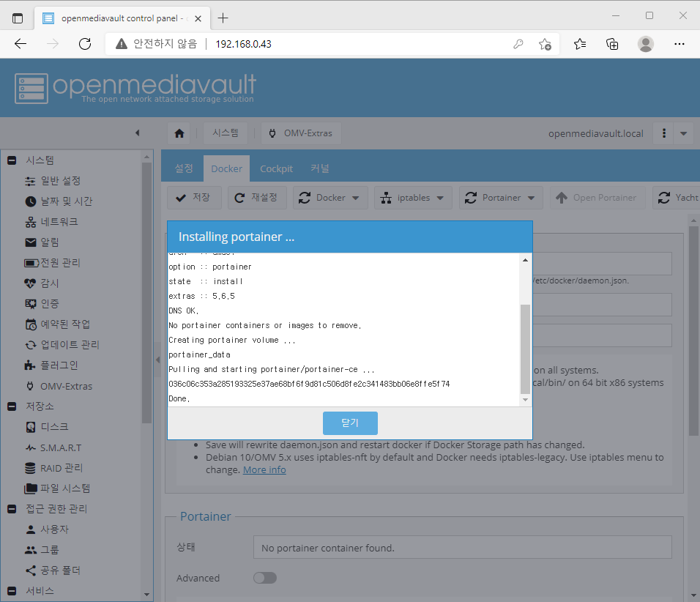This screenshot has height=602, width=700.
Task: Click the dialog log scrollbar down arrow
Action: (x=526, y=400)
